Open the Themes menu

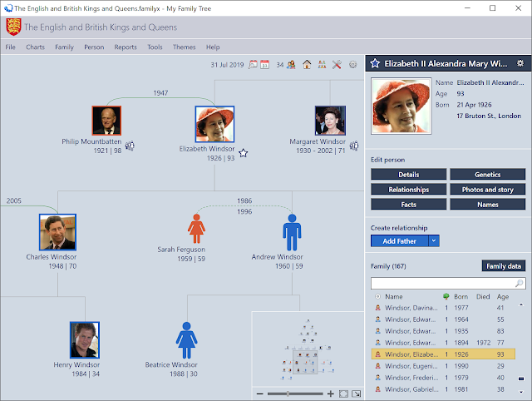pos(185,47)
